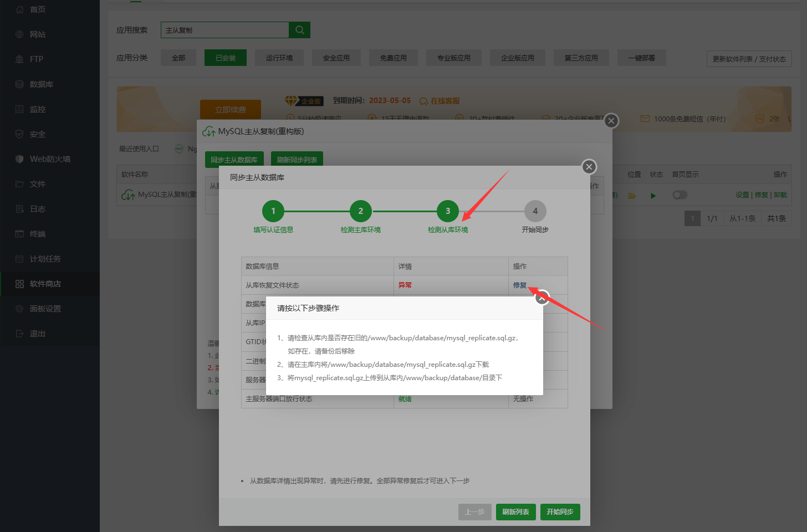Viewport: 807px width, 532px height.
Task: Click the 刷新列表 button
Action: click(x=516, y=512)
